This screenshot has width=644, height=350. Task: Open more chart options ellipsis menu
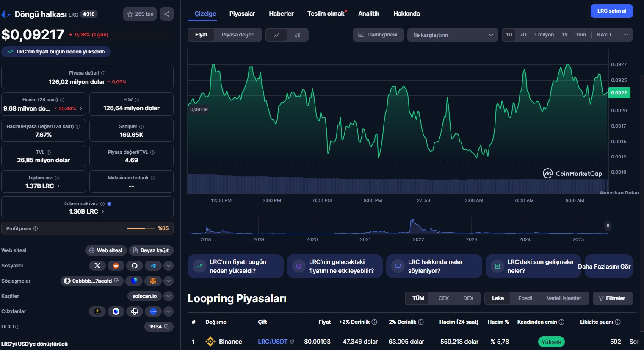click(x=626, y=35)
